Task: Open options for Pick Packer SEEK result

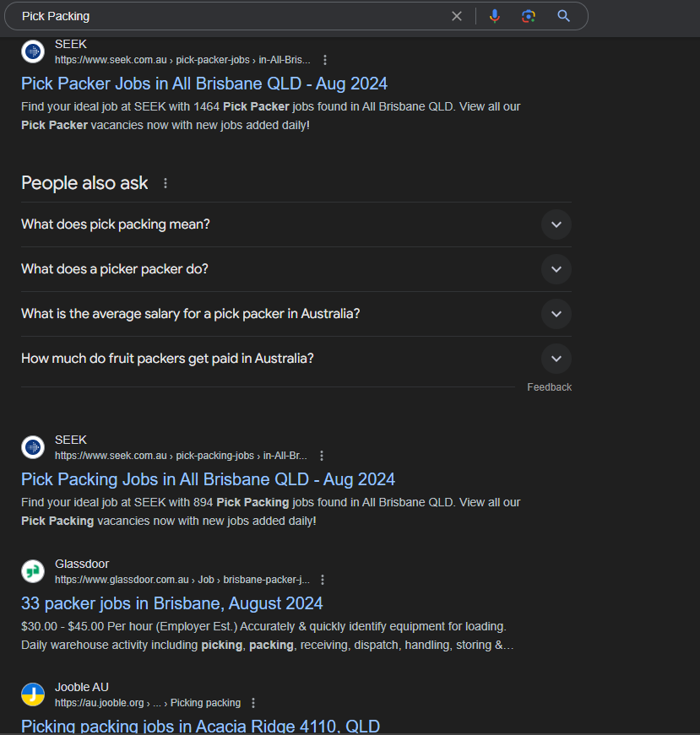Action: (325, 60)
